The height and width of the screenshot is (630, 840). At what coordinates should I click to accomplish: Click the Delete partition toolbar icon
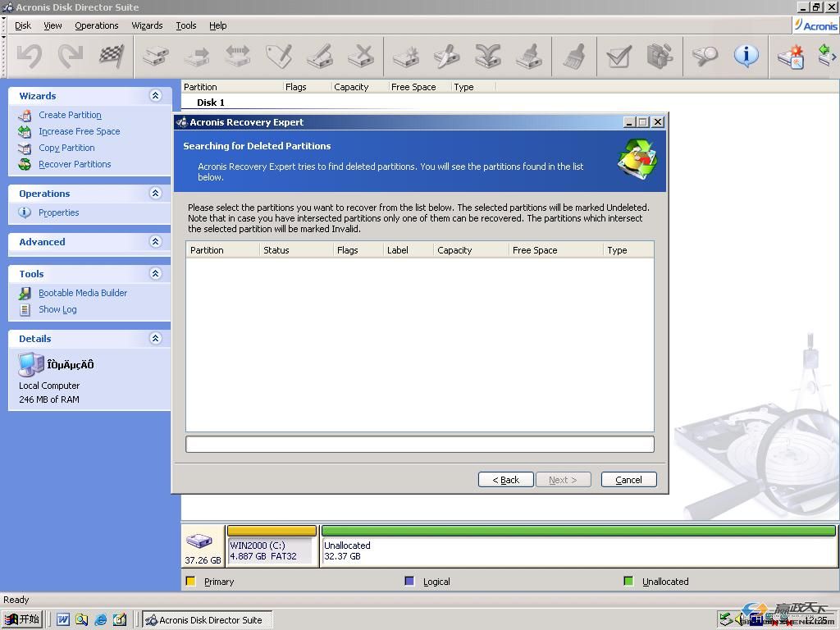coord(360,56)
